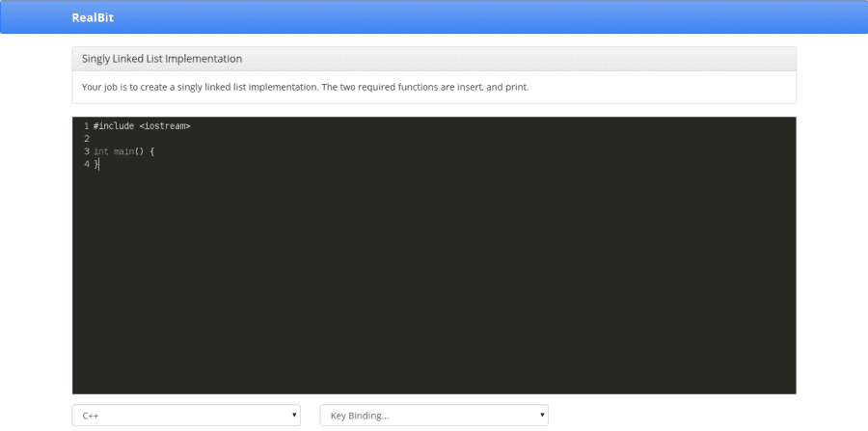Click the 'Your job is to create' description text

pyautogui.click(x=305, y=88)
